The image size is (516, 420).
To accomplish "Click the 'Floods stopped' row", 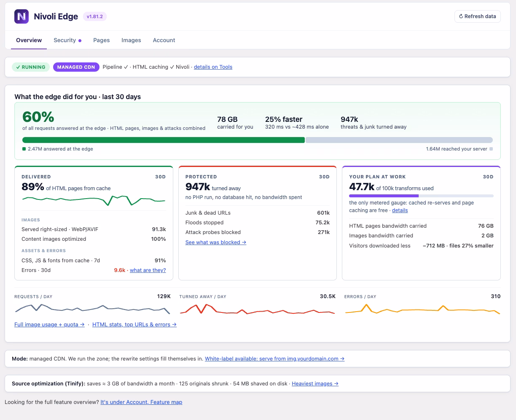I will 258,223.
